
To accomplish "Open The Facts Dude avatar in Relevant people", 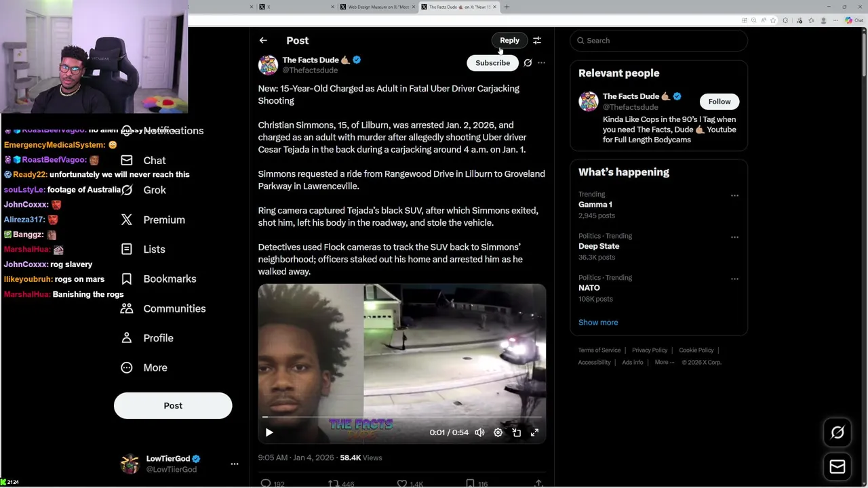I will [589, 102].
